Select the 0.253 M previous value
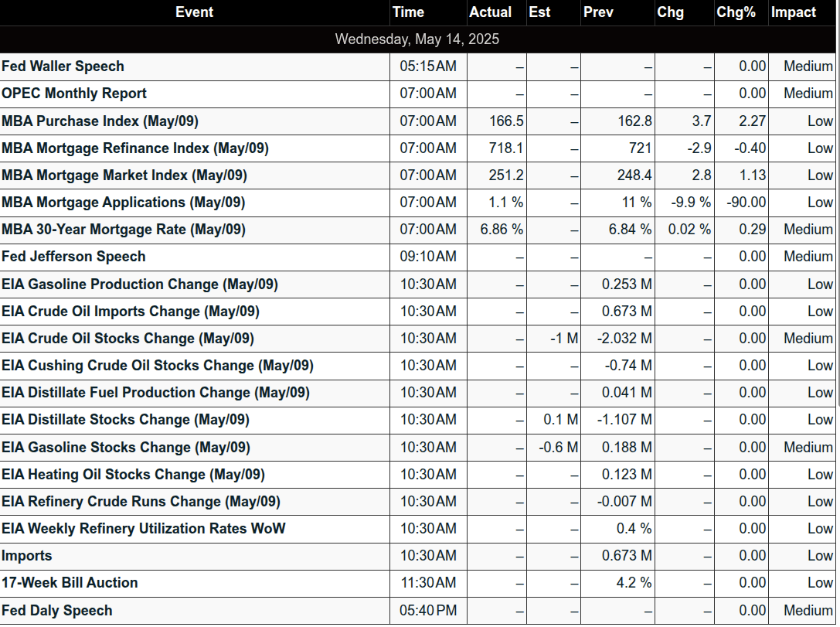Screen dimensions: 840x627 click(x=627, y=284)
